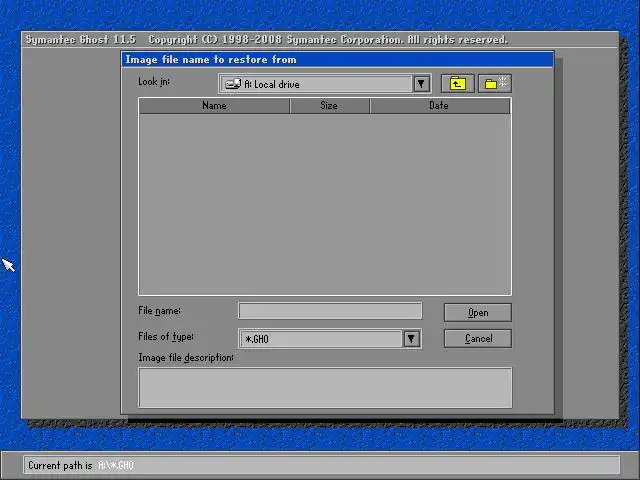Click the local drive icon in Look in
Image resolution: width=640 pixels, height=480 pixels.
coord(233,84)
